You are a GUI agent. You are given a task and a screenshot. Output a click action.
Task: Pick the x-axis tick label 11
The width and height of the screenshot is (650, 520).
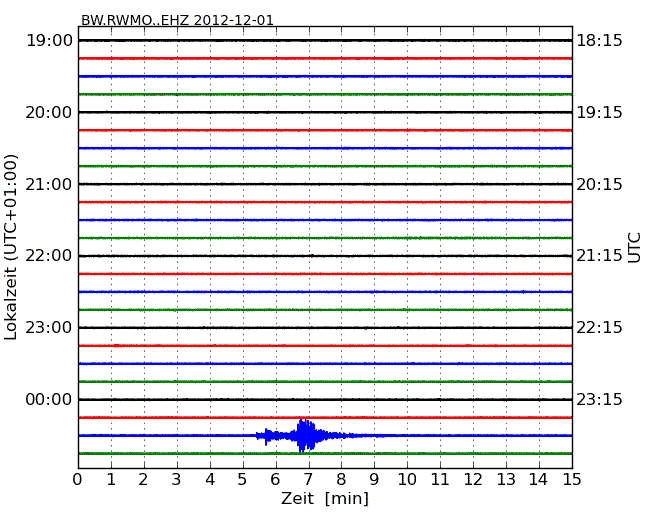[x=440, y=479]
